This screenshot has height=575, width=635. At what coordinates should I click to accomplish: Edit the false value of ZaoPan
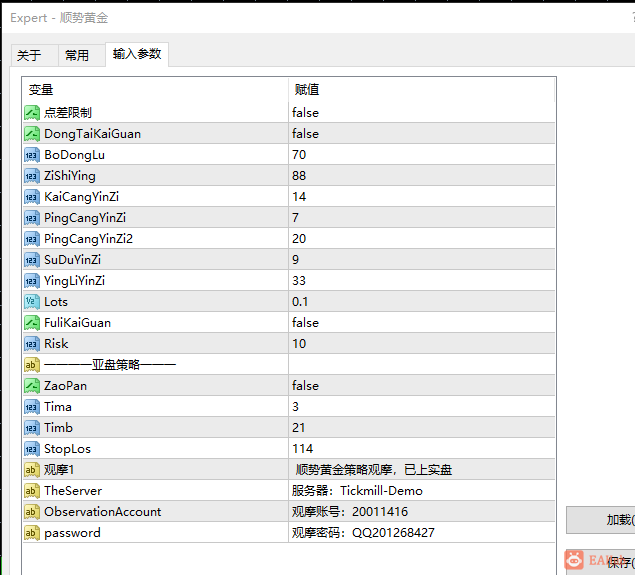pyautogui.click(x=422, y=385)
